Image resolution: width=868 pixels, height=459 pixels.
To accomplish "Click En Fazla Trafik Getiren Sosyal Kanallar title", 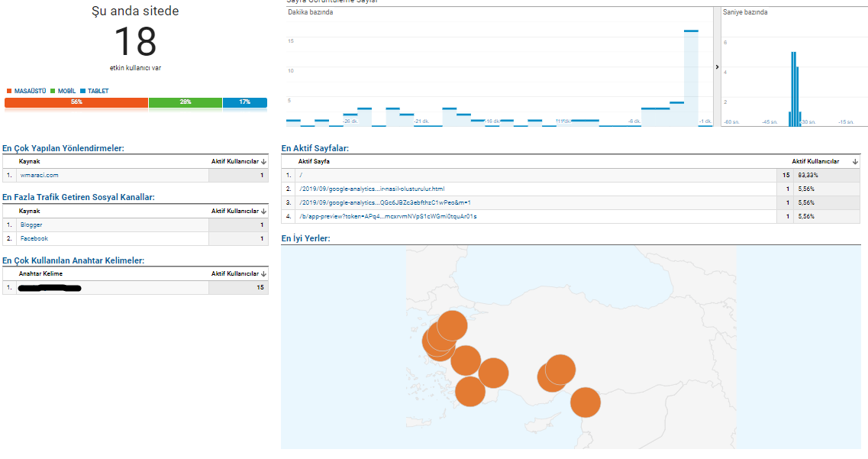I will 78,197.
